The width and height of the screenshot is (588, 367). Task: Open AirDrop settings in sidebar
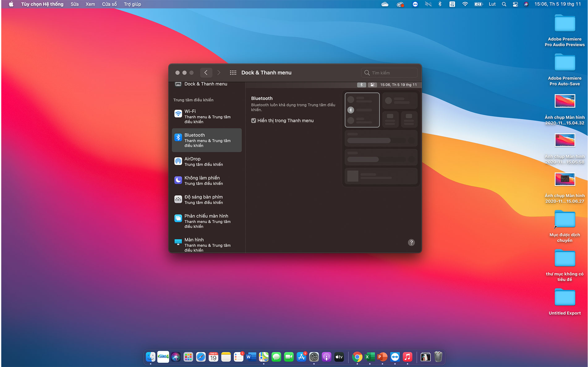pyautogui.click(x=207, y=161)
